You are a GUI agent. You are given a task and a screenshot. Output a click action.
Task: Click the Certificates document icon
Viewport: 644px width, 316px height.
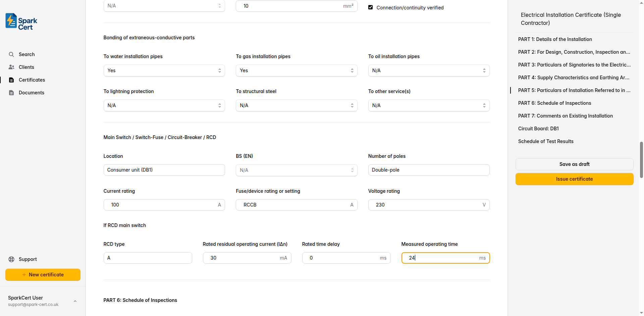tap(11, 80)
